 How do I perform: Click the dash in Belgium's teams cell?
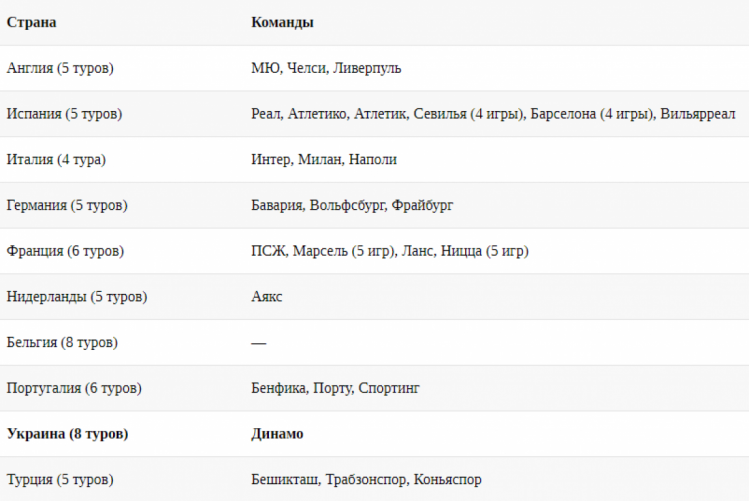[258, 343]
